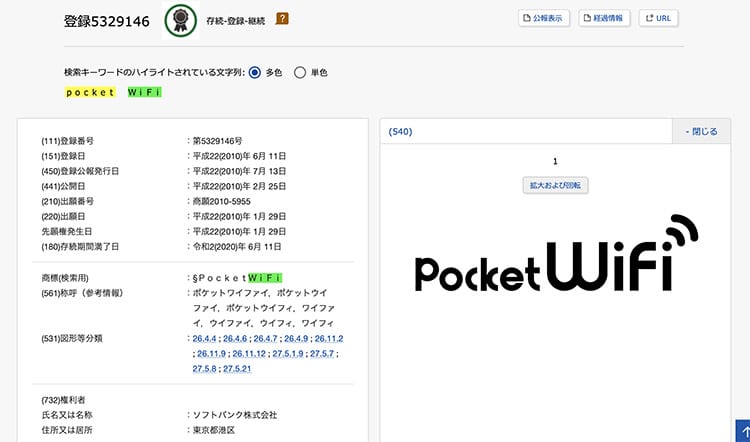Click the scroll-to-top arrow button

point(742,431)
